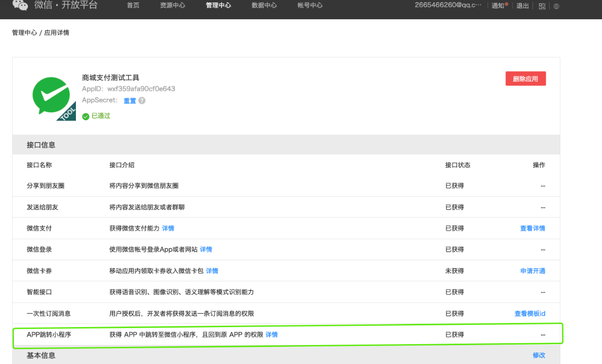Click the 接口状态 column header
The image size is (602, 364).
click(x=458, y=165)
